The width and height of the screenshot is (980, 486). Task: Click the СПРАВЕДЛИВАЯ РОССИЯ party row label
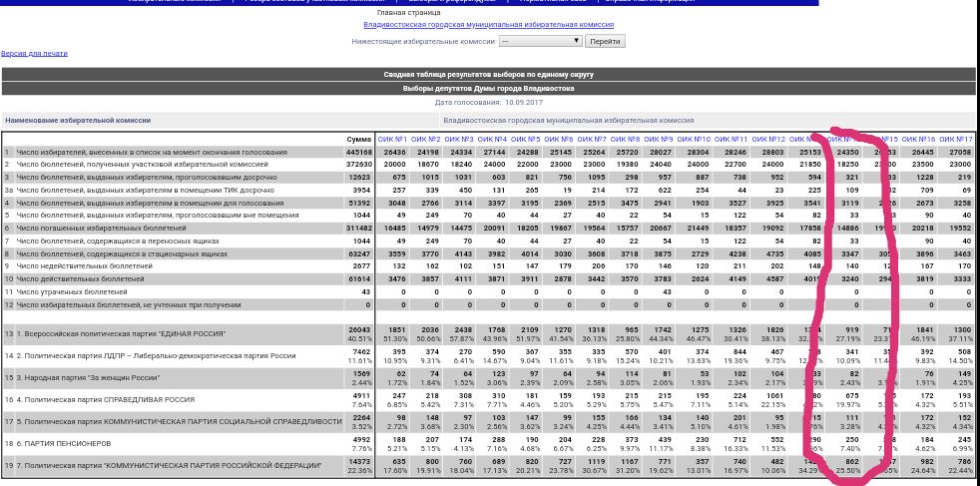coord(105,400)
